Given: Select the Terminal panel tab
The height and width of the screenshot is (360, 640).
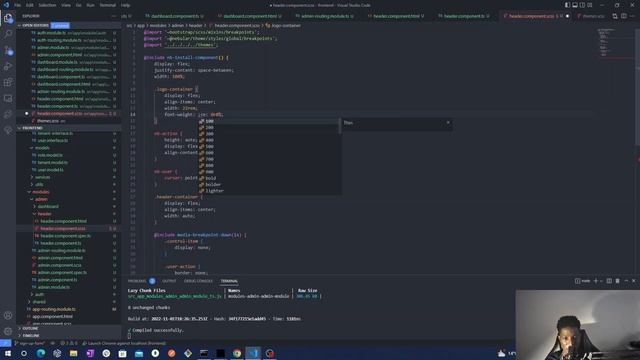Looking at the screenshot, I should point(229,281).
